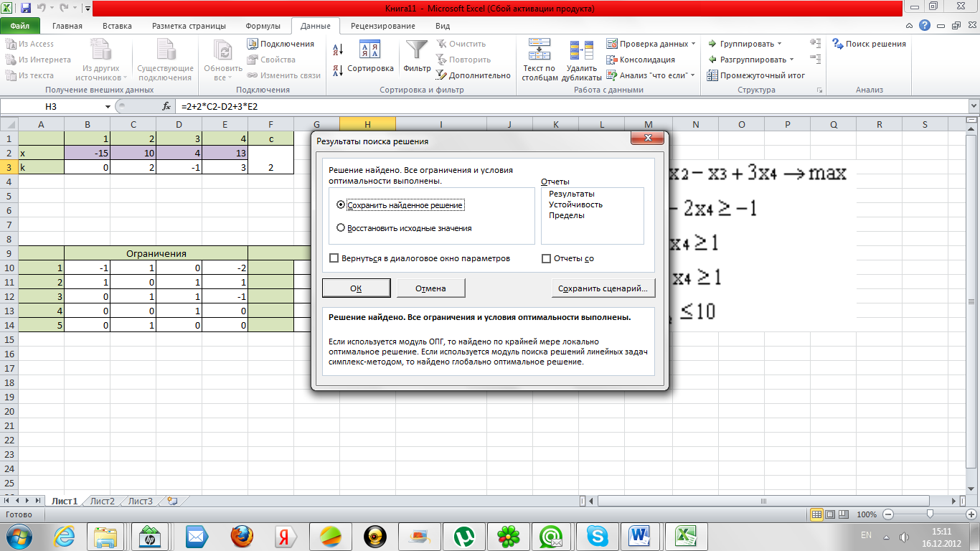
Task: Open Firefox from the taskbar
Action: 242,536
